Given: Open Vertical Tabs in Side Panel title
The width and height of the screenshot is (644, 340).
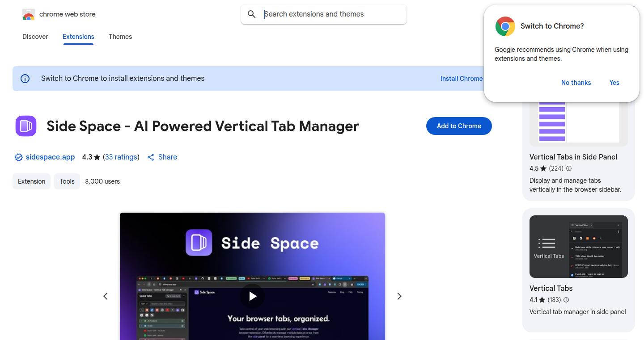Looking at the screenshot, I should coord(573,157).
